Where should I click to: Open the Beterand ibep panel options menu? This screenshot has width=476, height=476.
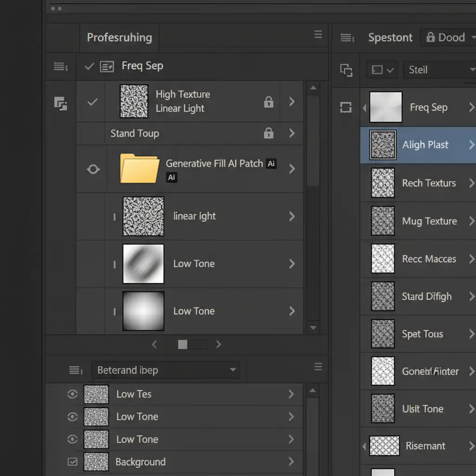pyautogui.click(x=318, y=367)
